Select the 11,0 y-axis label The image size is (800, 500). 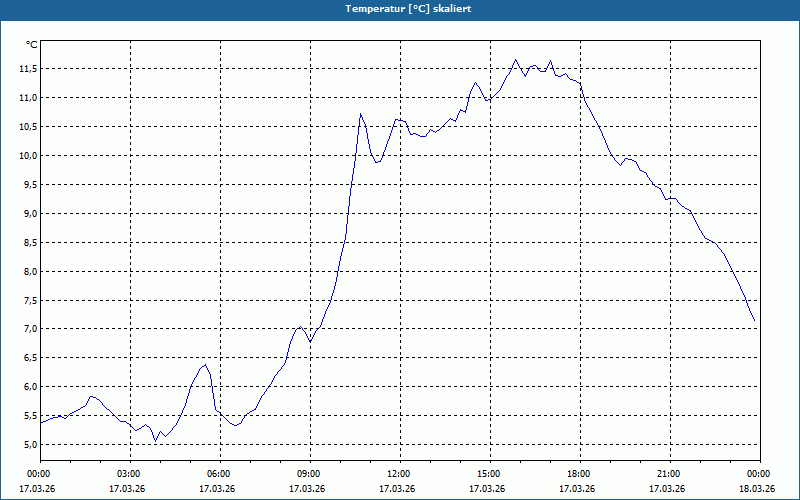pos(28,98)
